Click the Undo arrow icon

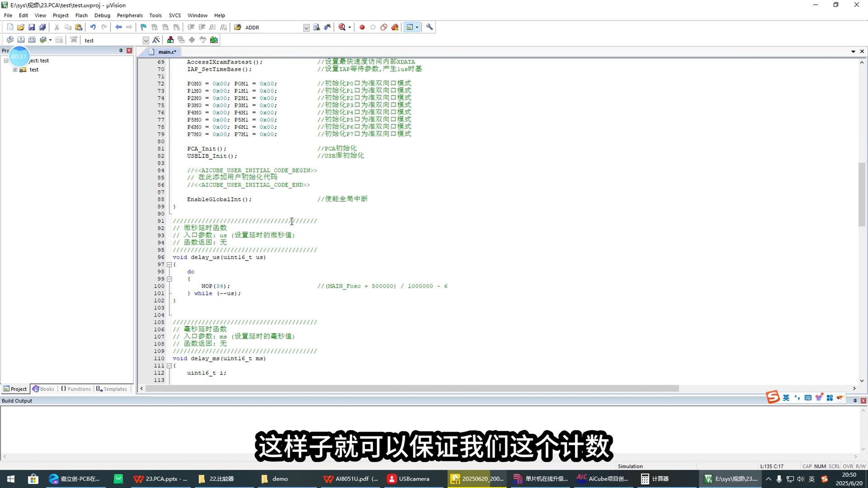click(93, 27)
